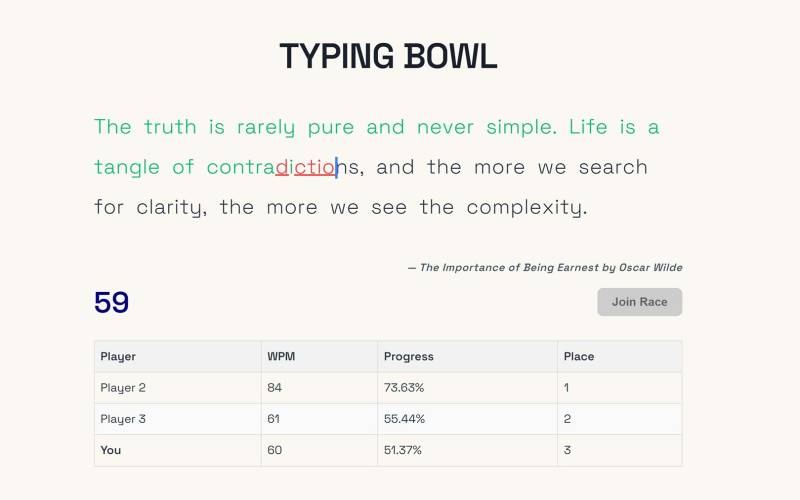Click the mistyped word "contradictions" in the passage
This screenshot has width=800, height=500.
pyautogui.click(x=284, y=167)
